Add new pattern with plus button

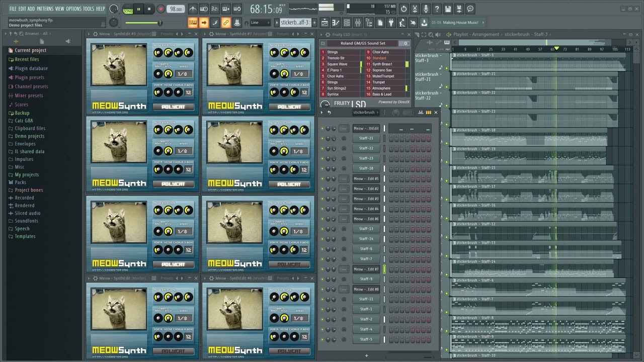click(x=315, y=23)
